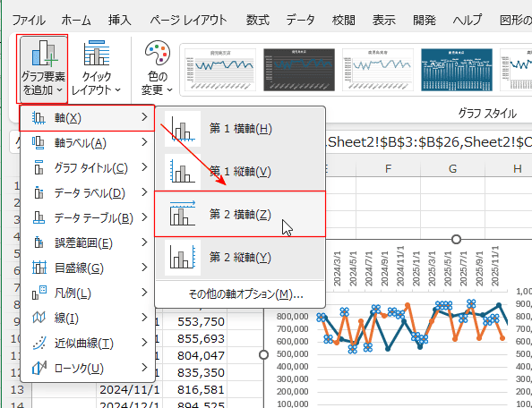Toggle 第 2 縦軸(Y) axis
This screenshot has width=532, height=408.
[x=240, y=258]
